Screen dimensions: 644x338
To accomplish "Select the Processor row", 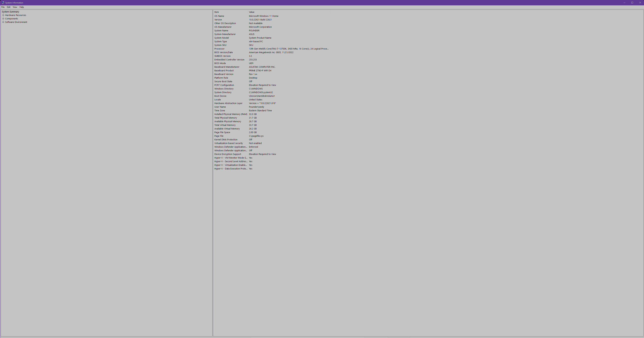I will [219, 49].
